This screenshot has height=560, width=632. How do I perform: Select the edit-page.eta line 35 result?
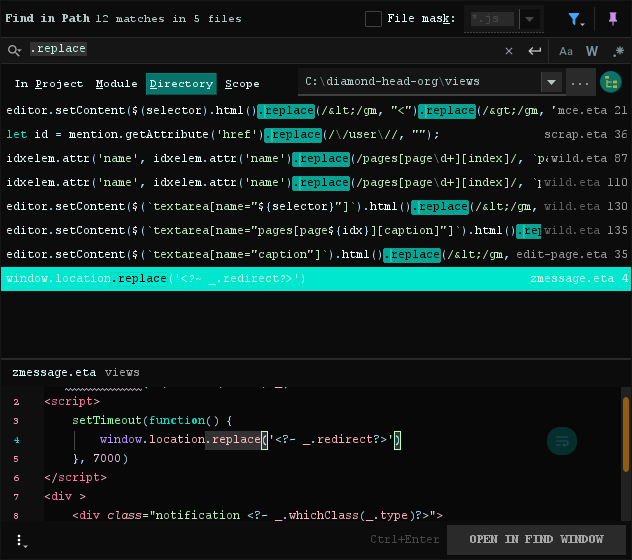[x=316, y=254]
